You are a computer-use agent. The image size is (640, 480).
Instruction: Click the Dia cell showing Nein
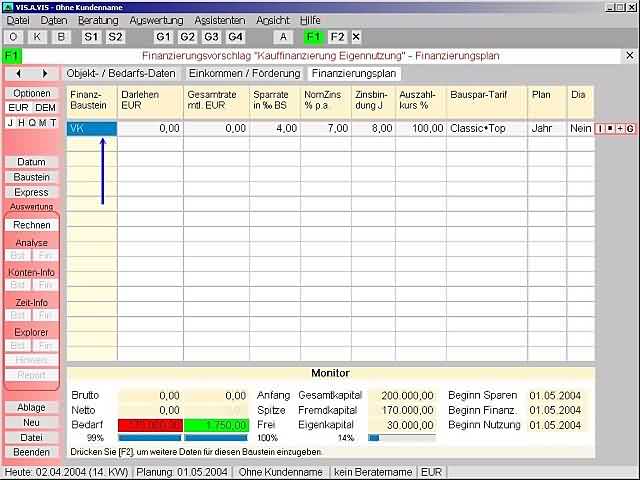(x=580, y=129)
